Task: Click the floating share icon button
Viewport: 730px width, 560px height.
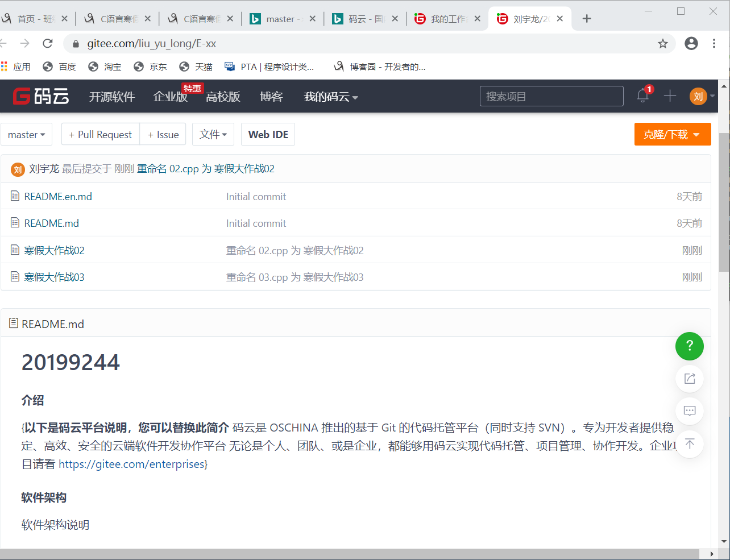Action: [x=690, y=379]
